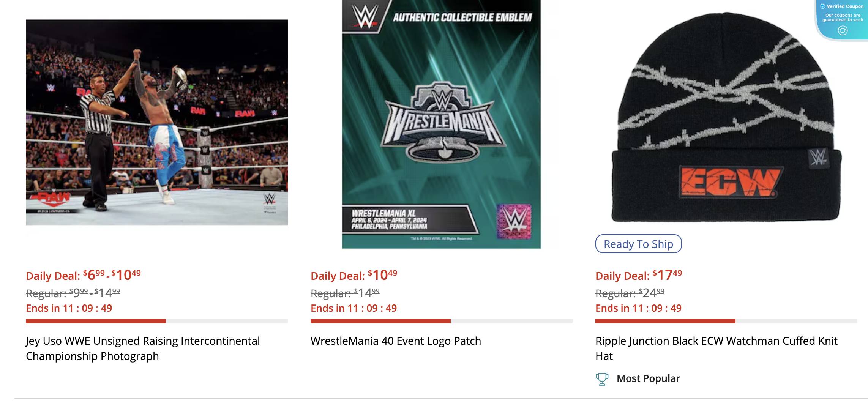Open the WrestleMania 40 Event Logo Patch listing
Image resolution: width=868 pixels, height=410 pixels.
tap(396, 341)
